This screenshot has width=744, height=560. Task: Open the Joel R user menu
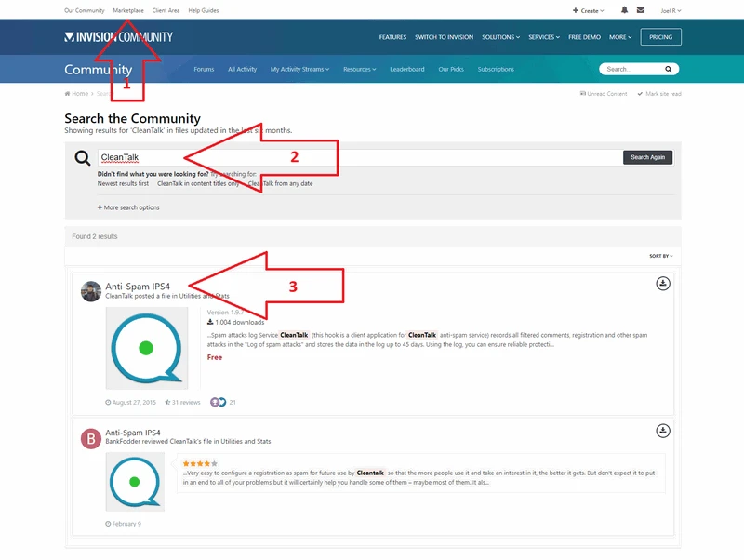point(671,10)
